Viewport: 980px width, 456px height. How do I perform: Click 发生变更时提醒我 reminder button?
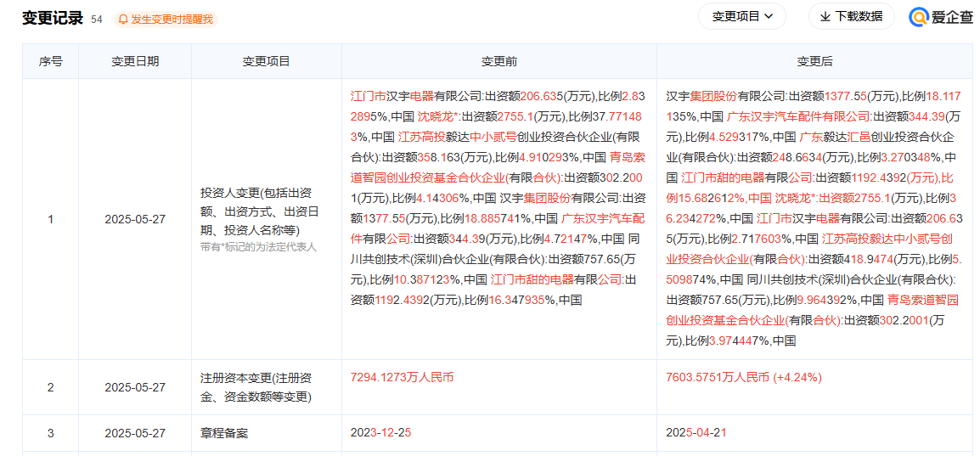tap(166, 20)
